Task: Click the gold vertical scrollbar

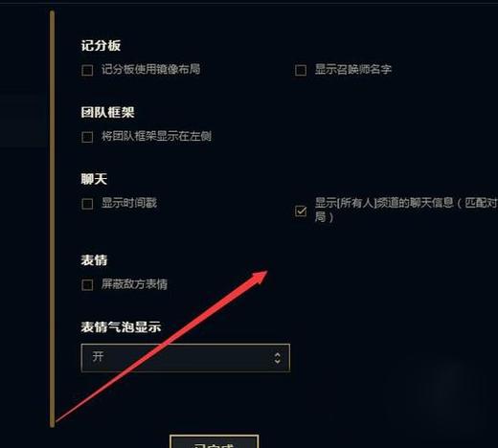Action: tap(52, 218)
